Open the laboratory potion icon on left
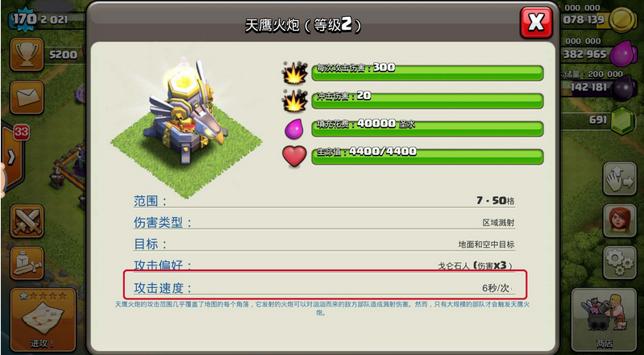The width and height of the screenshot is (644, 355). (x=27, y=263)
